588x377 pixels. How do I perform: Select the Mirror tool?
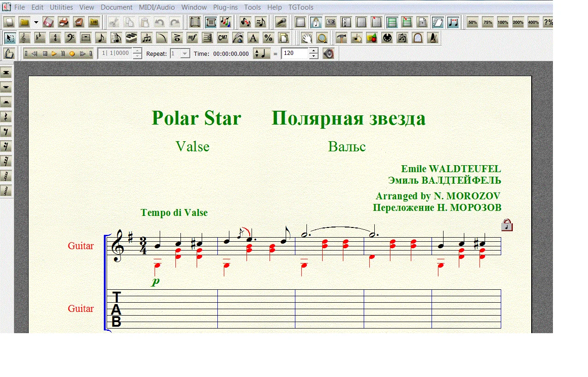click(418, 37)
